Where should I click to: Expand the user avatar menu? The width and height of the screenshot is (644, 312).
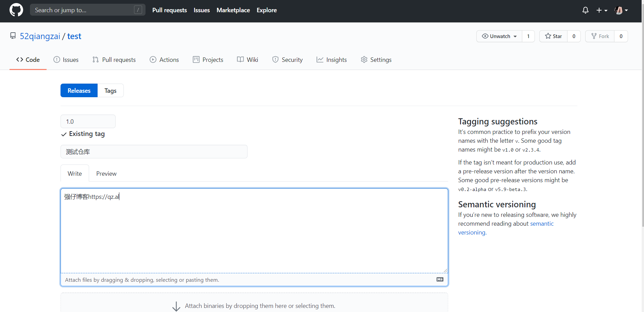pos(621,10)
